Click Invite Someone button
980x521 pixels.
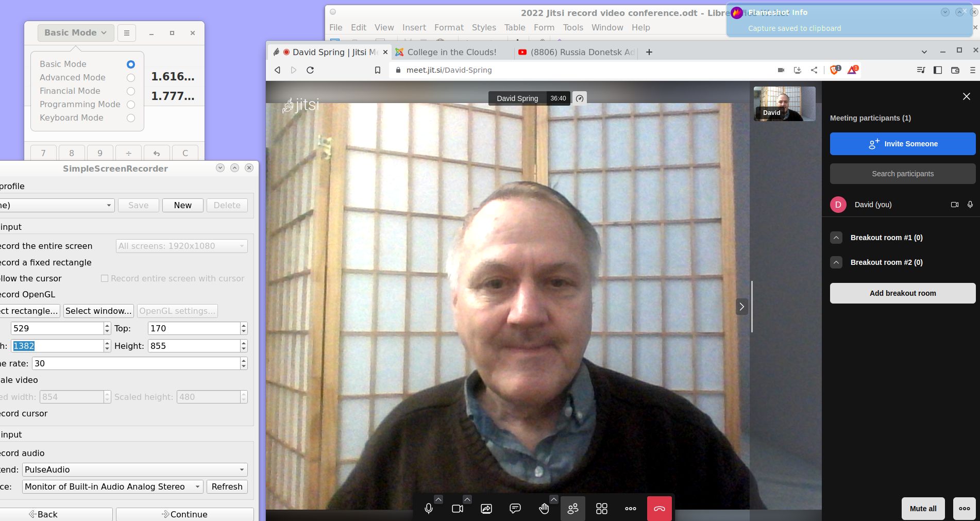[903, 144]
